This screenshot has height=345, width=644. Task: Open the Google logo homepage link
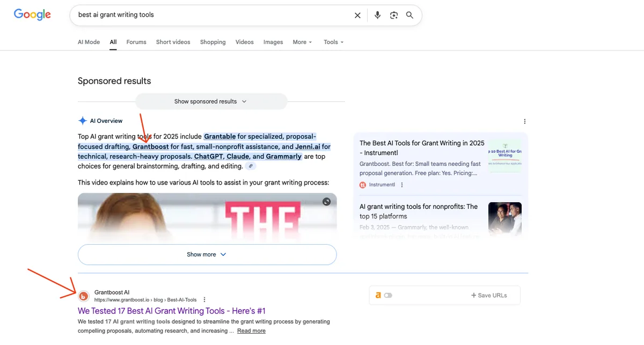32,14
